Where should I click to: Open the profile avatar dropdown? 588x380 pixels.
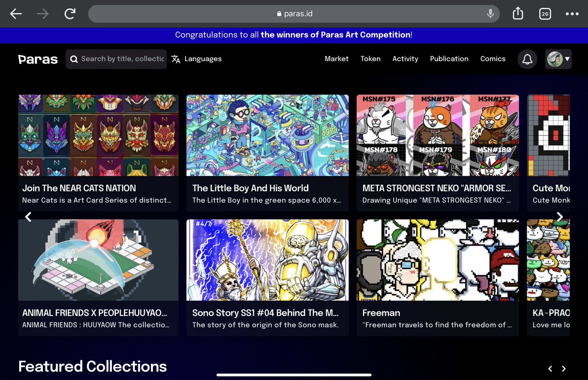click(x=558, y=59)
